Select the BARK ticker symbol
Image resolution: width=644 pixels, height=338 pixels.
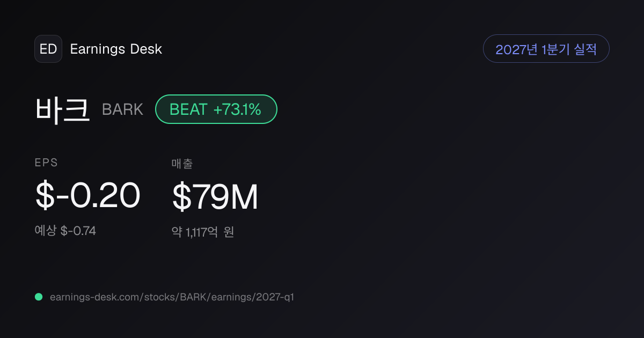point(122,110)
